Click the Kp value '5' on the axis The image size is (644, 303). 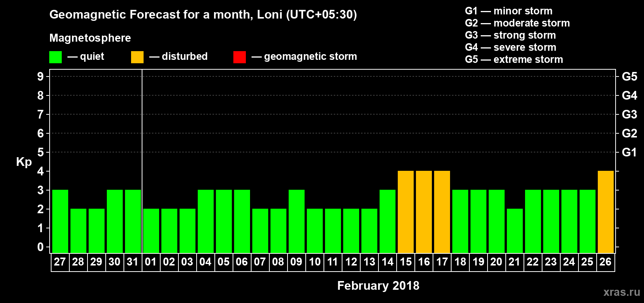[41, 152]
